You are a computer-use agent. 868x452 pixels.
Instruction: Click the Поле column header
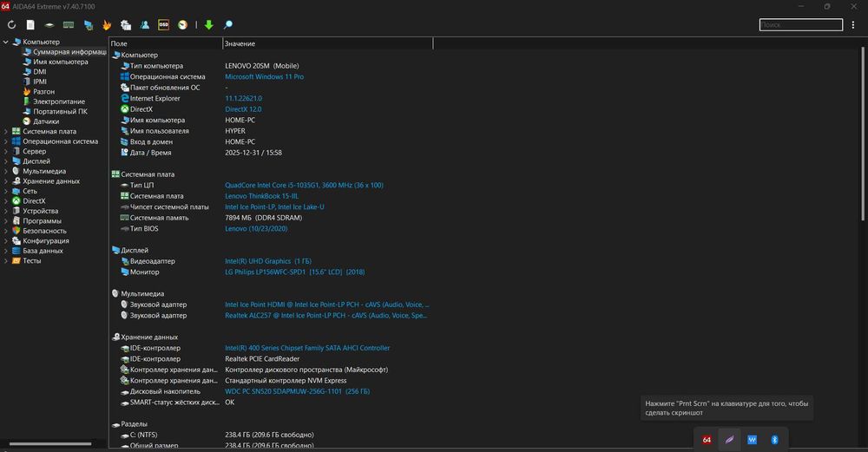(x=166, y=43)
